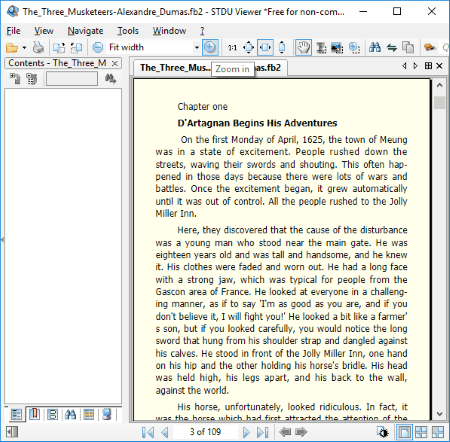
Task: Navigate forward in view history
Action: (x=301, y=432)
